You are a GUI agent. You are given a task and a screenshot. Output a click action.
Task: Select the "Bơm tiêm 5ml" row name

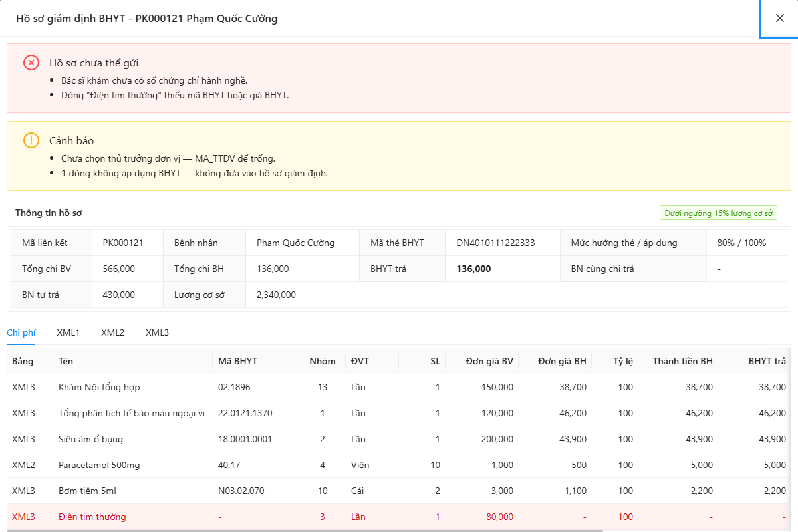coord(87,491)
